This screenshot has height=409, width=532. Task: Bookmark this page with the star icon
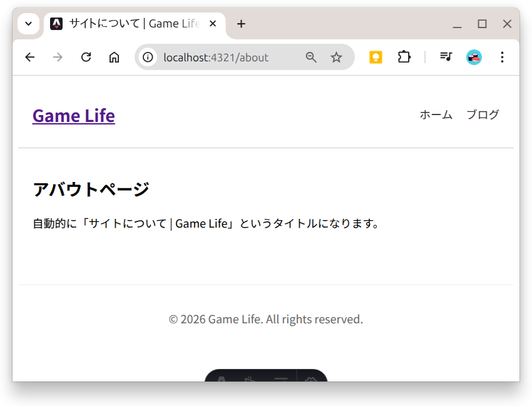point(336,58)
